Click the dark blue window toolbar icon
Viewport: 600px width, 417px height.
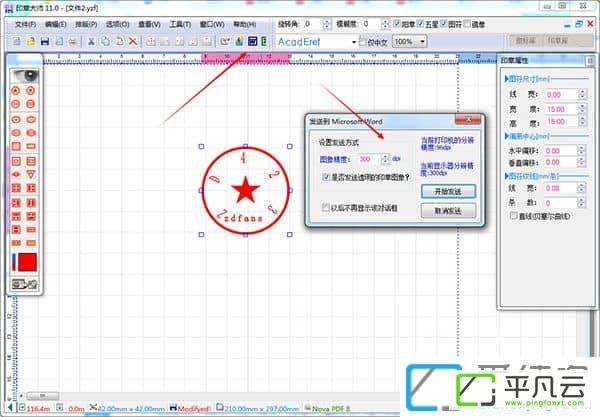253,41
